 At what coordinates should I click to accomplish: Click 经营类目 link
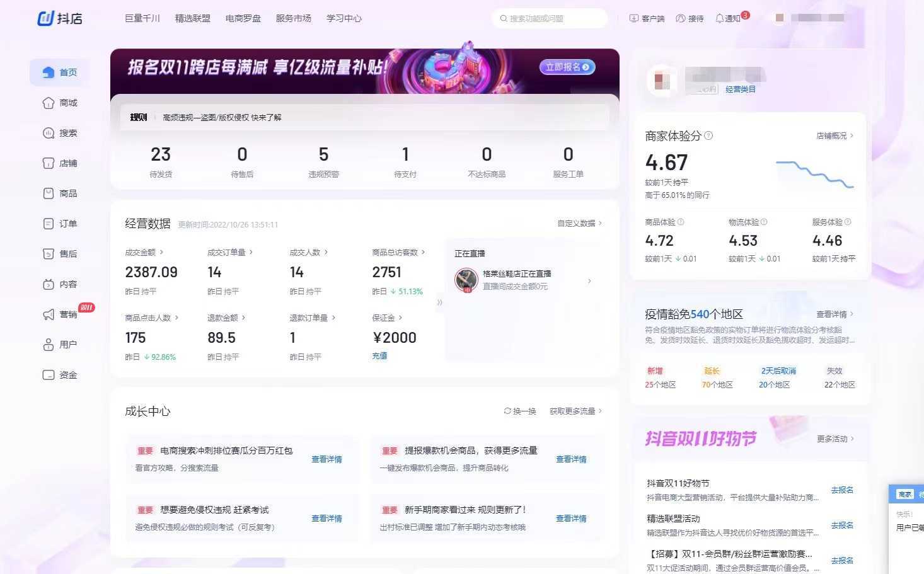pos(741,89)
